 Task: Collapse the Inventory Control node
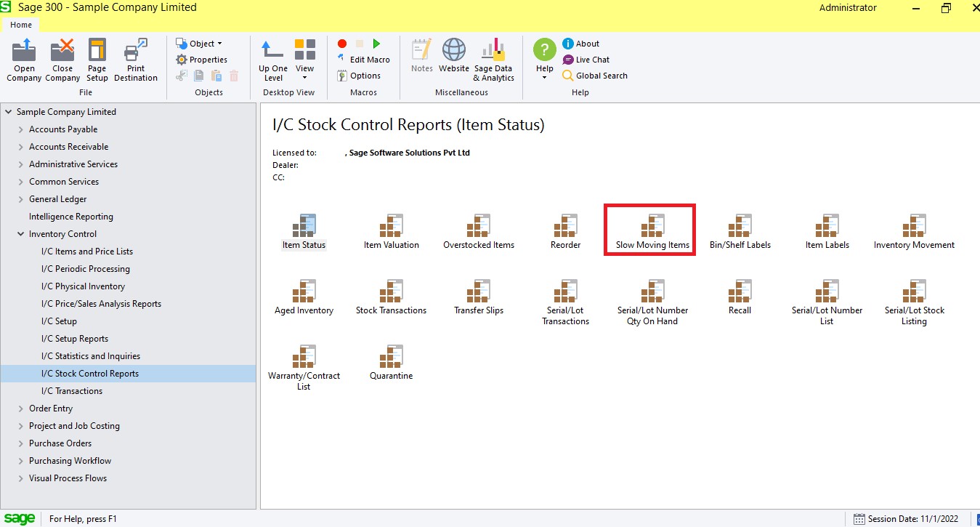pyautogui.click(x=21, y=234)
